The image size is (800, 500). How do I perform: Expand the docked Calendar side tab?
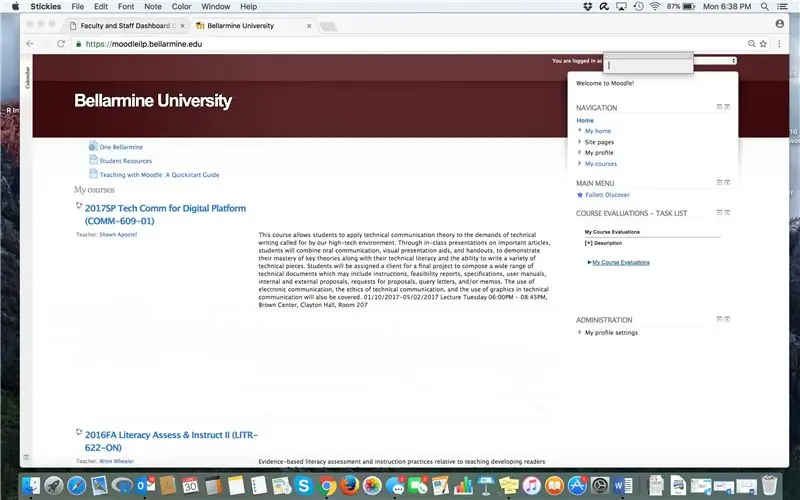(x=28, y=78)
